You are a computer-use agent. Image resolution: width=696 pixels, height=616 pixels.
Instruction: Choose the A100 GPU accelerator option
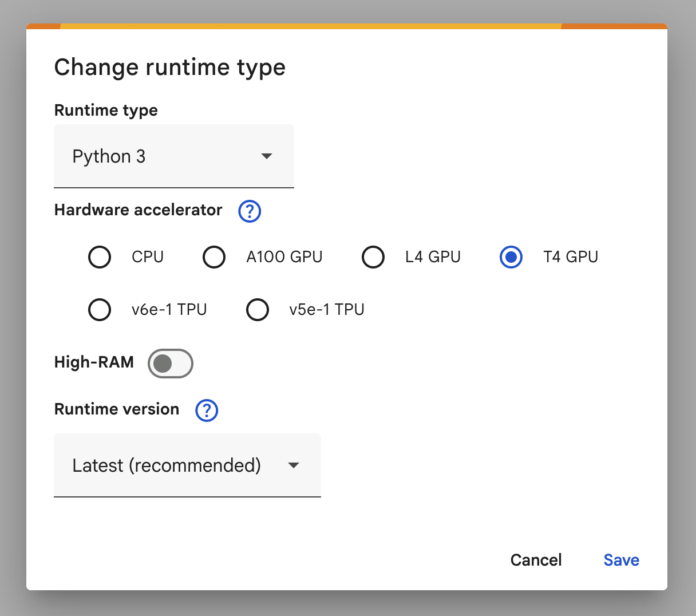[214, 257]
